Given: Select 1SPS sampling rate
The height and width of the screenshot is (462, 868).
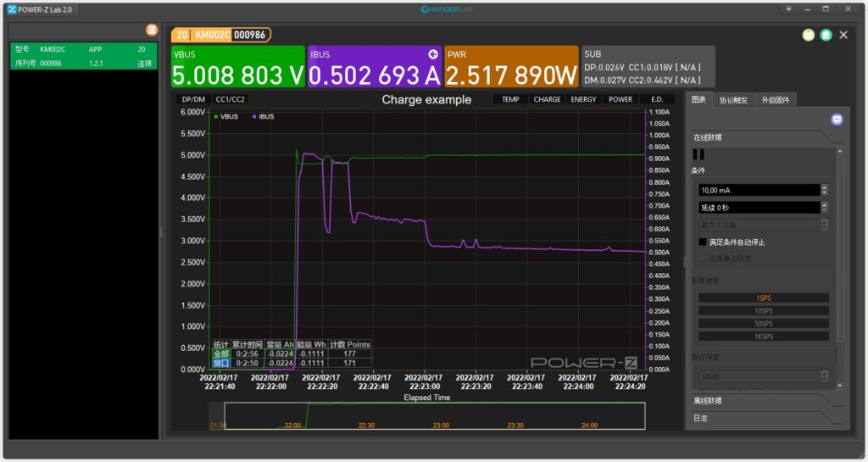Looking at the screenshot, I should [764, 298].
